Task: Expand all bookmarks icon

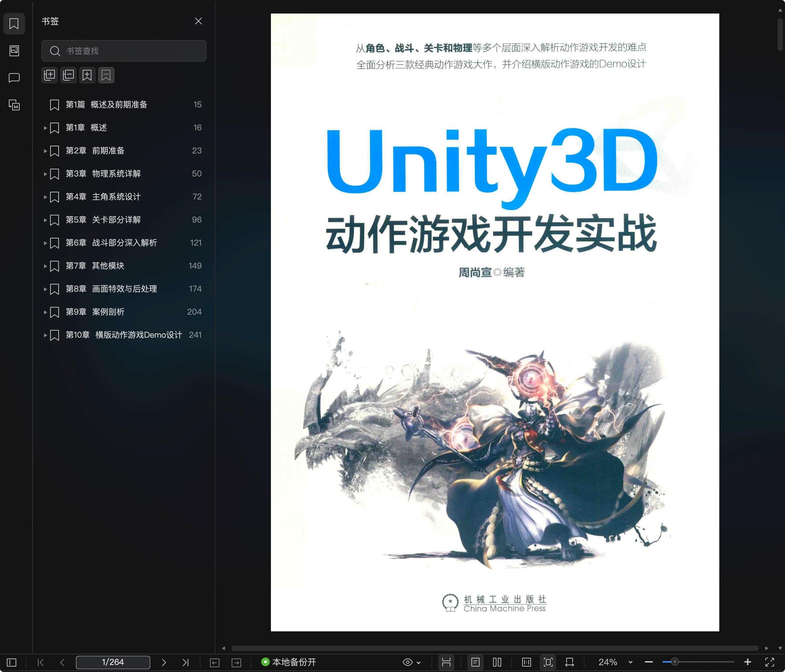Action: pyautogui.click(x=50, y=75)
